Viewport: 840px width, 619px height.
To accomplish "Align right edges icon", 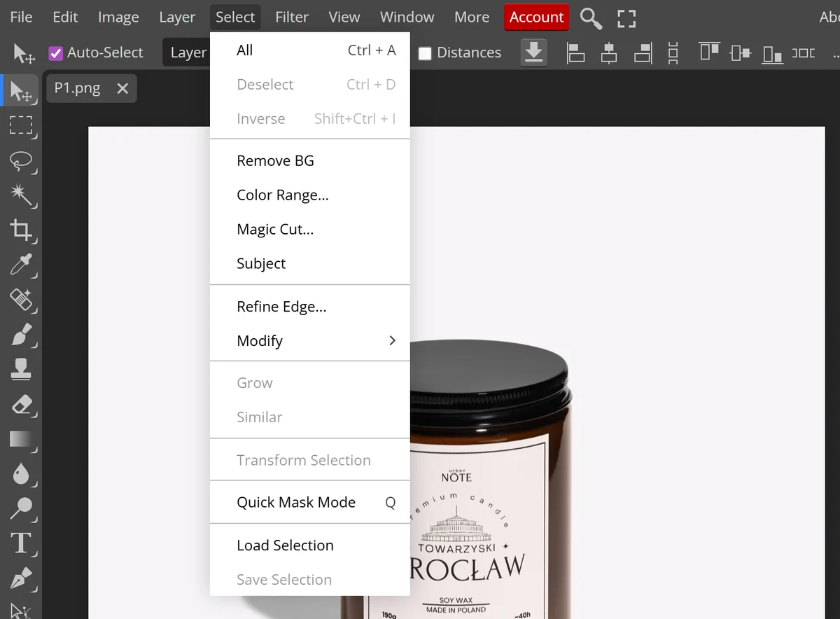I will click(643, 53).
